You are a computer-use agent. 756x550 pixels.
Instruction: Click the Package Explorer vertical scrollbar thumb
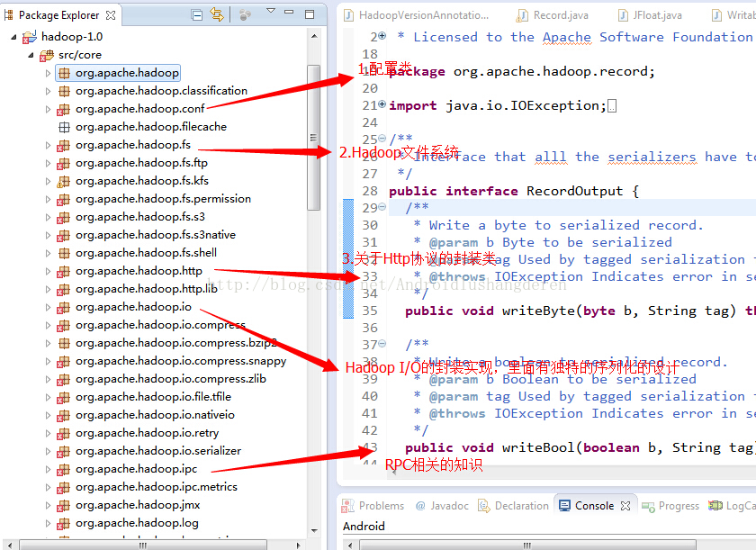coord(313,138)
